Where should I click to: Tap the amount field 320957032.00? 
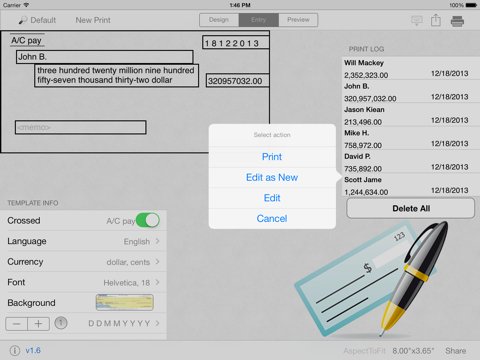click(237, 81)
